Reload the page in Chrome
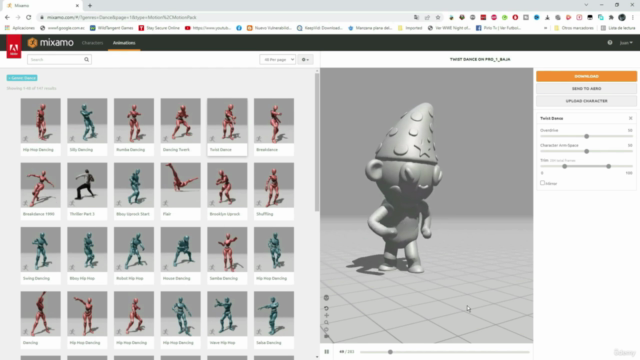This screenshot has width=640, height=360. pos(29,18)
